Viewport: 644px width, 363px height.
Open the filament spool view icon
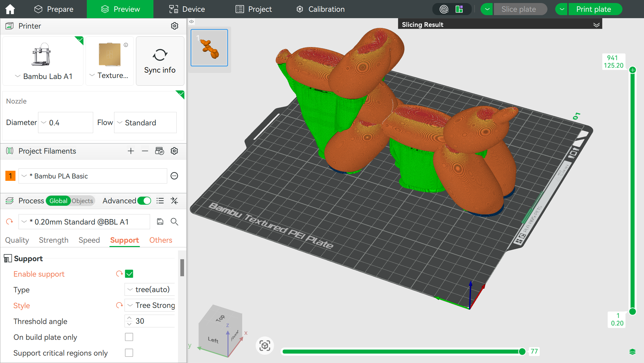point(444,9)
